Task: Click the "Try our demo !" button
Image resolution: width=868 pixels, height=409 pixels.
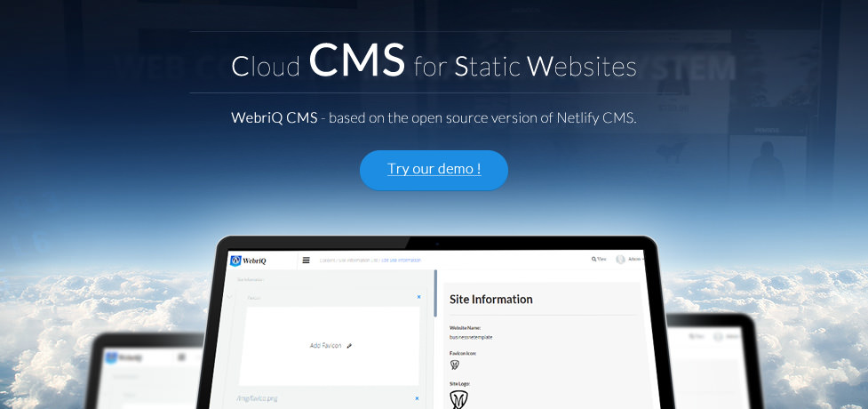Action: coord(434,170)
